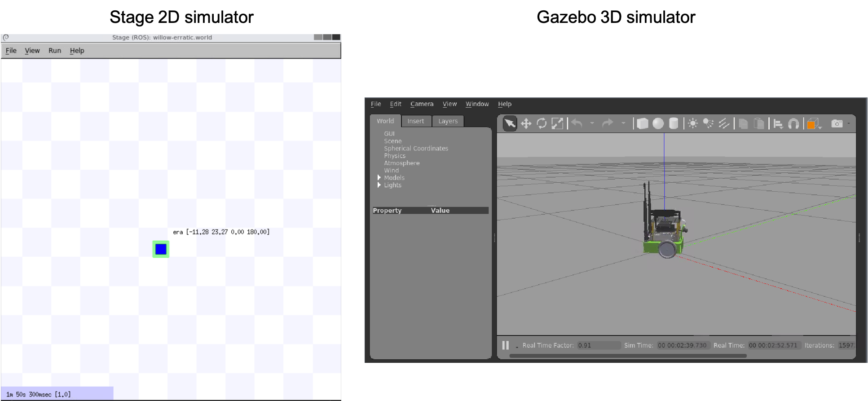Add a directional light in Gazebo
868x401 pixels.
[x=724, y=123]
